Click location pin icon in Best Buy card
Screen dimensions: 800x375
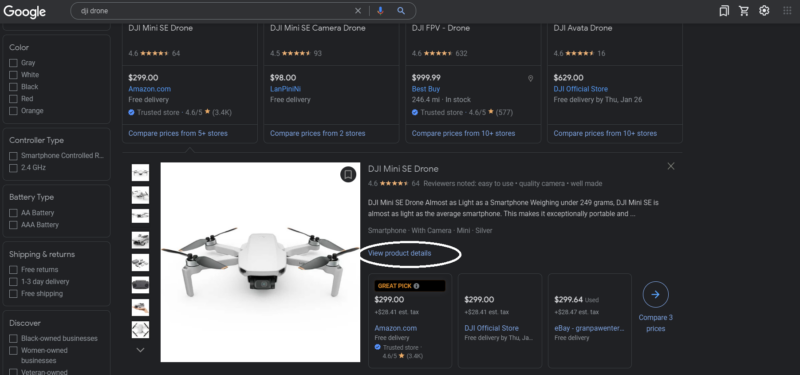click(530, 79)
